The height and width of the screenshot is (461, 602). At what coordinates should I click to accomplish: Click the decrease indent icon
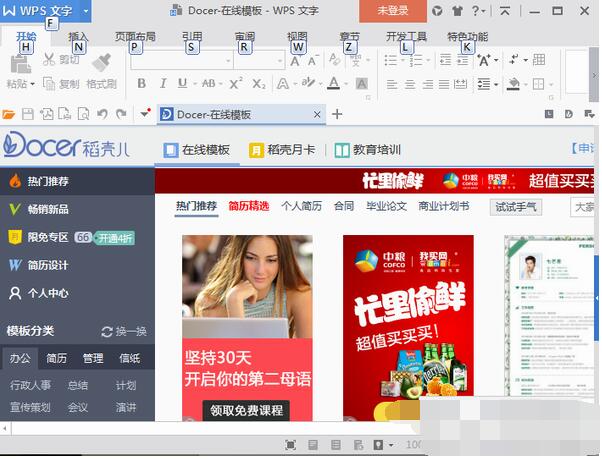[445, 60]
